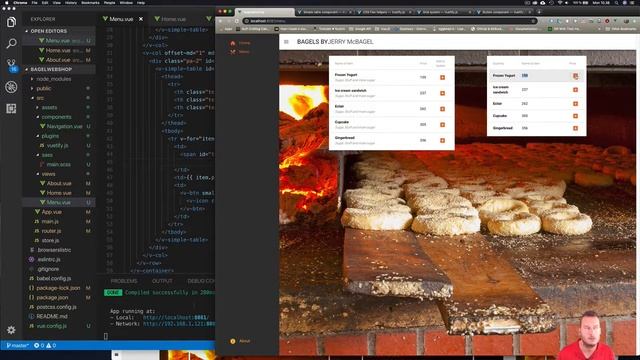Open vue.config.js in the file tree
The image size is (640, 360).
51,326
